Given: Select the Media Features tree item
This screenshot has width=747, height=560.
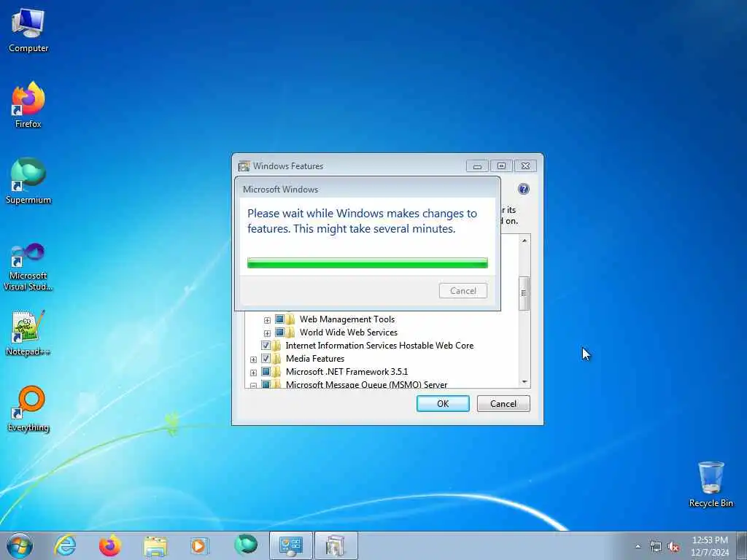Looking at the screenshot, I should 315,359.
